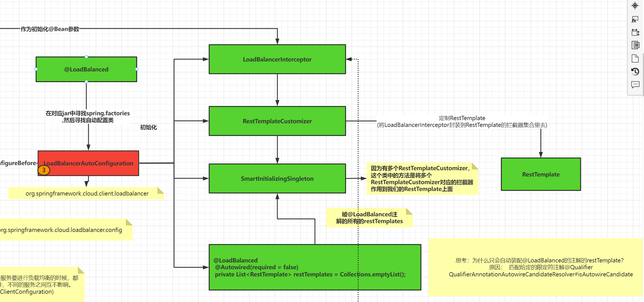Select the SmartInitializingSingleton box

click(x=277, y=178)
